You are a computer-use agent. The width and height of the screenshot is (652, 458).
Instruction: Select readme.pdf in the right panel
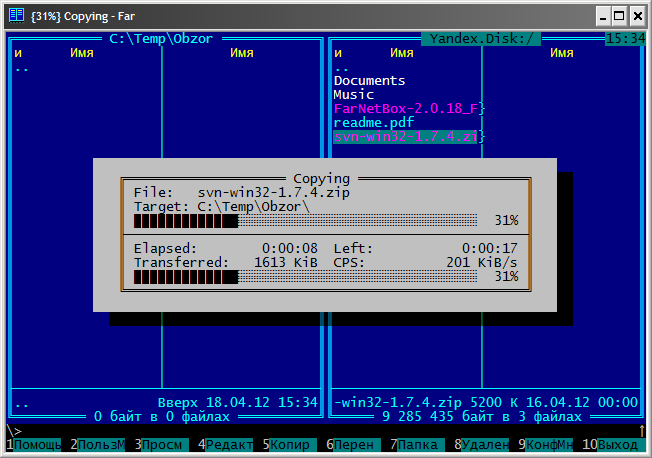click(373, 123)
